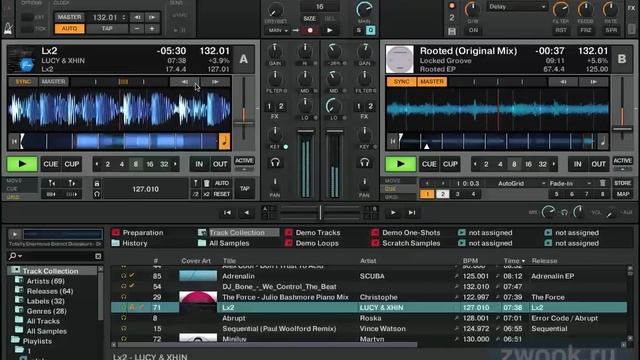Click the TAP button in the master clock

click(107, 29)
